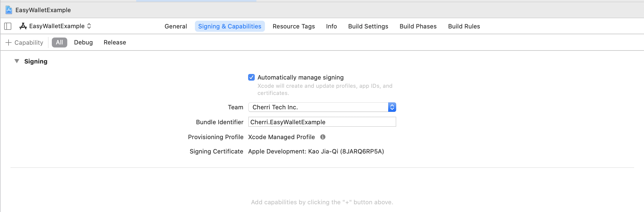644x212 pixels.
Task: Show Debug configuration only
Action: coord(83,43)
